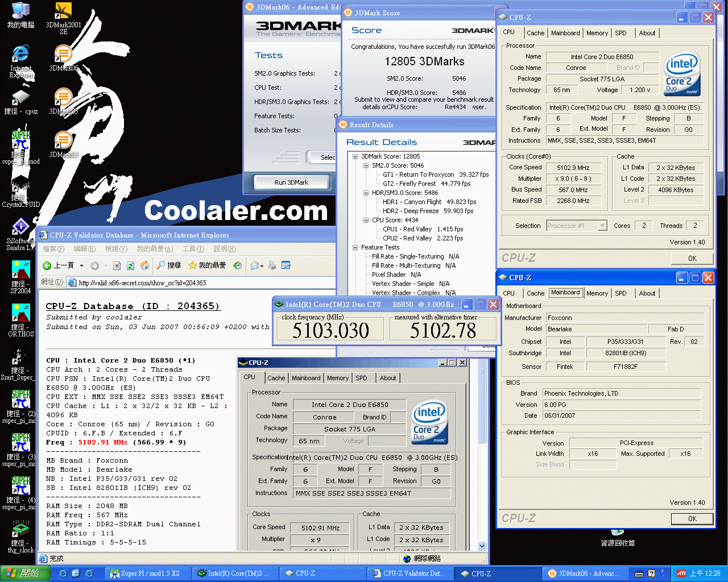The height and width of the screenshot is (582, 728).
Task: Select the HDR2 - Deep Freeze row
Action: pos(428,211)
